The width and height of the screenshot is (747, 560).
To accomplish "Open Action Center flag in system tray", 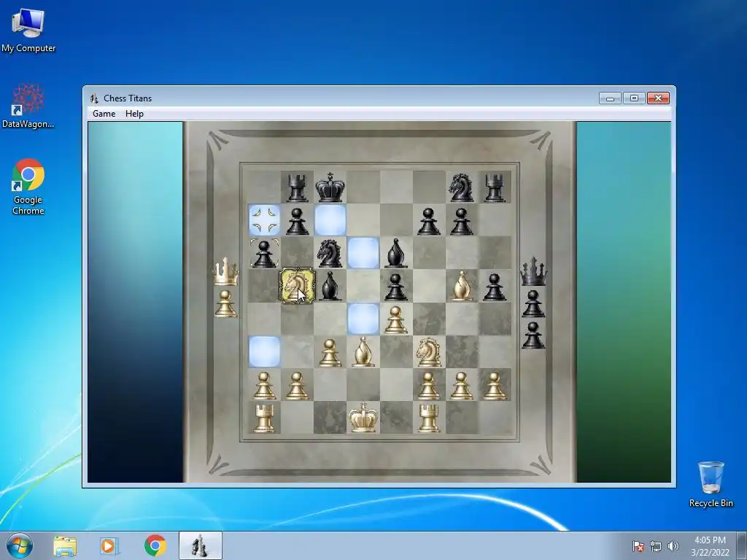I will [x=638, y=546].
